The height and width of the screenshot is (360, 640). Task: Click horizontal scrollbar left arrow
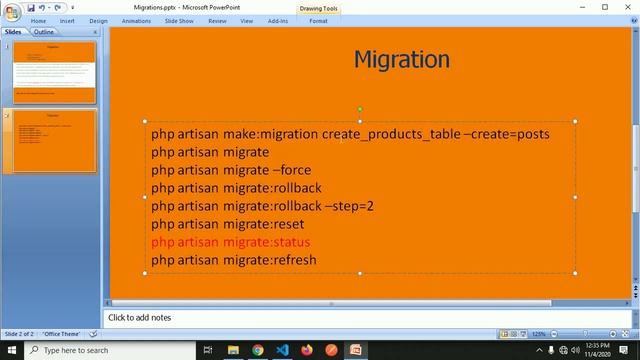pyautogui.click(x=107, y=303)
